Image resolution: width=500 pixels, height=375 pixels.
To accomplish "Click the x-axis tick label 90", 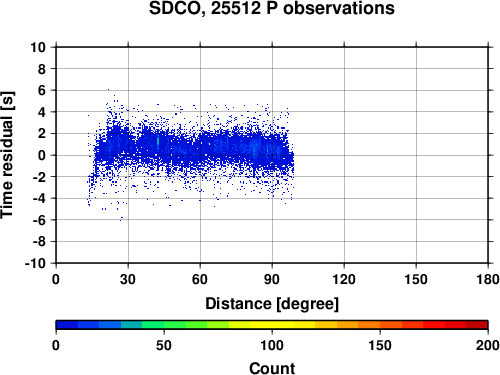I will click(x=272, y=279).
